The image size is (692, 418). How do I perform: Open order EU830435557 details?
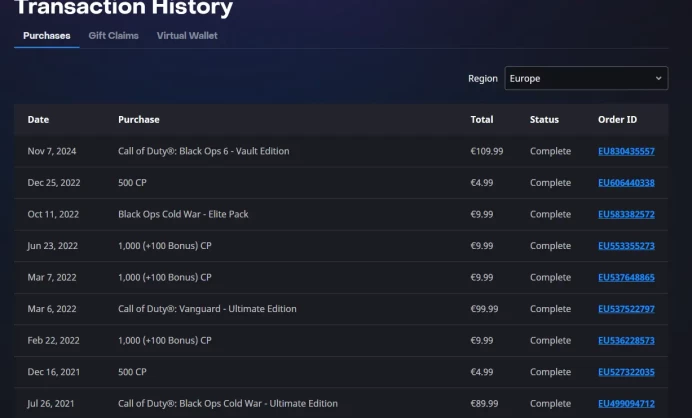(x=626, y=151)
